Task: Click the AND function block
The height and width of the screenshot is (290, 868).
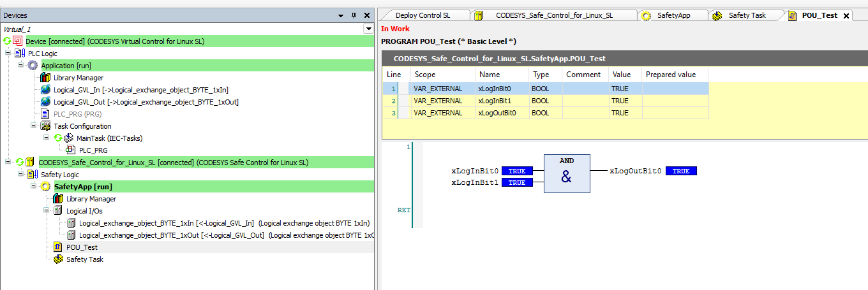Action: 566,173
